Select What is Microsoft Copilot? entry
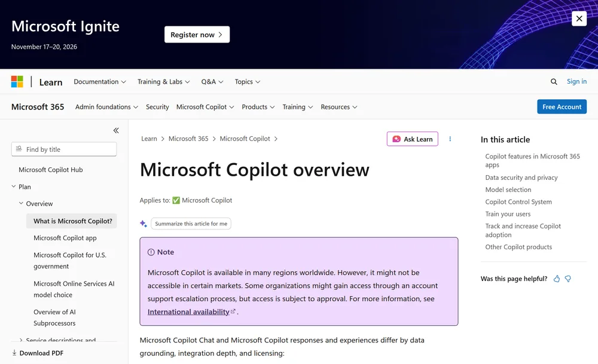Image resolution: width=598 pixels, height=364 pixels. tap(71, 221)
